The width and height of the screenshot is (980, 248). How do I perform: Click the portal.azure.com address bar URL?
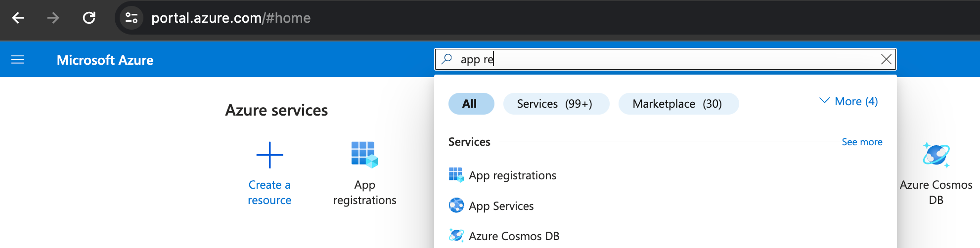pyautogui.click(x=231, y=18)
